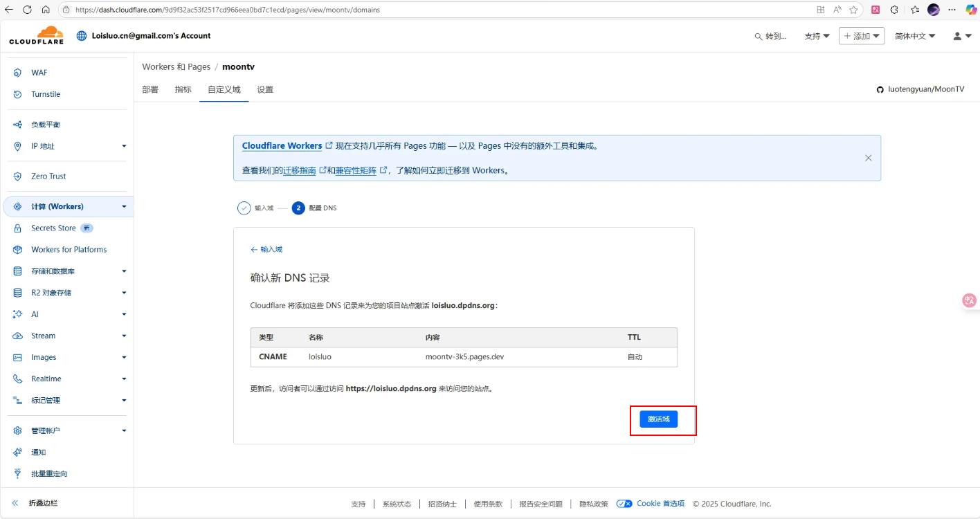Switch to the 设置 tab
Screen dimensions: 980x519
pyautogui.click(x=265, y=89)
